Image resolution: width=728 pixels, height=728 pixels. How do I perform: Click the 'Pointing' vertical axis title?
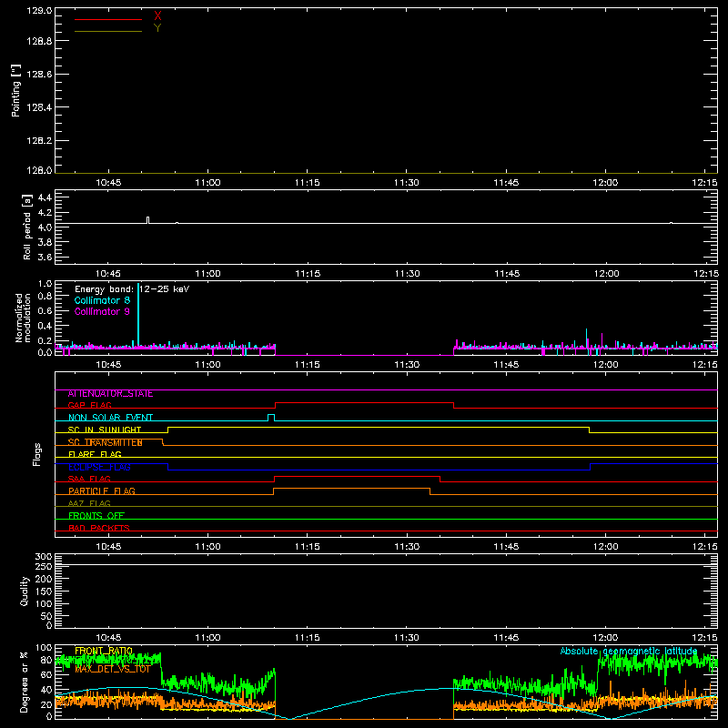pyautogui.click(x=15, y=91)
